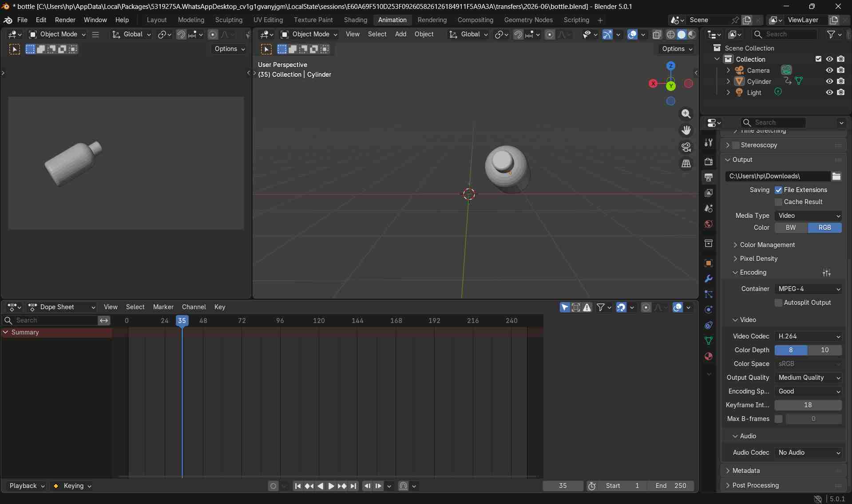Expand the Color Management section
The image size is (852, 504).
point(768,244)
